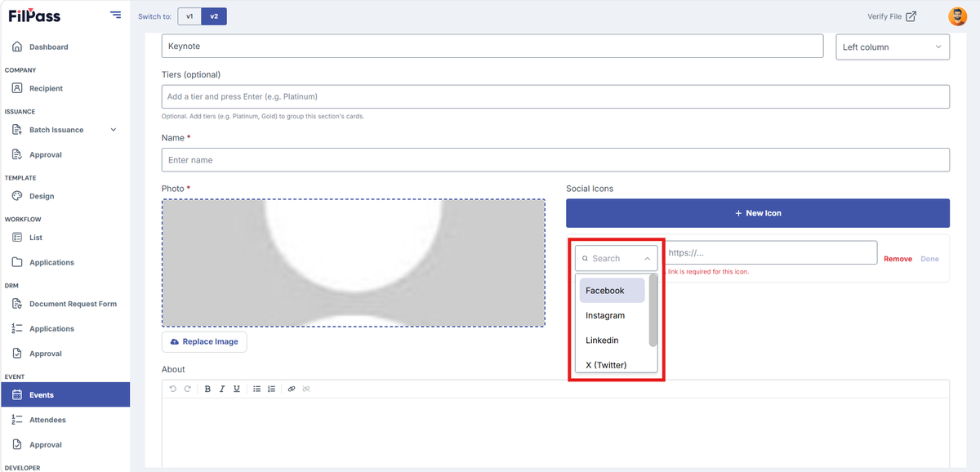This screenshot has width=980, height=472.
Task: Insert a link in About editor
Action: click(292, 389)
